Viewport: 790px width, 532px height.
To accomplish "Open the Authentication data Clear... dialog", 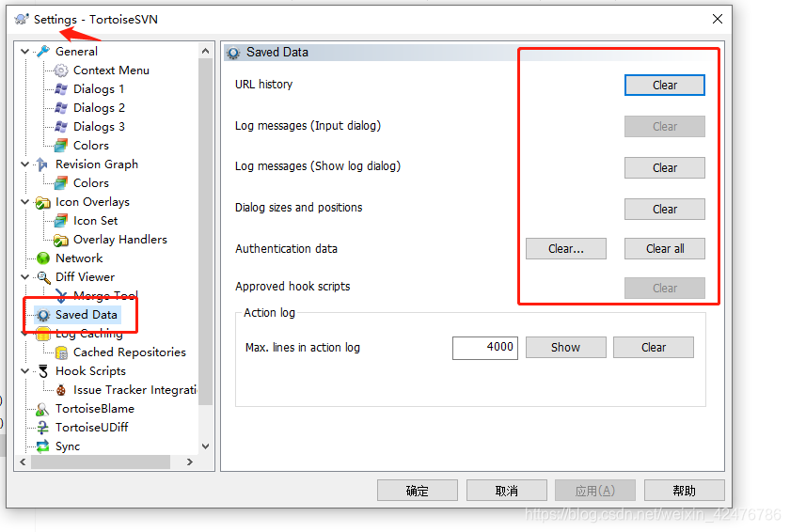I will [566, 249].
